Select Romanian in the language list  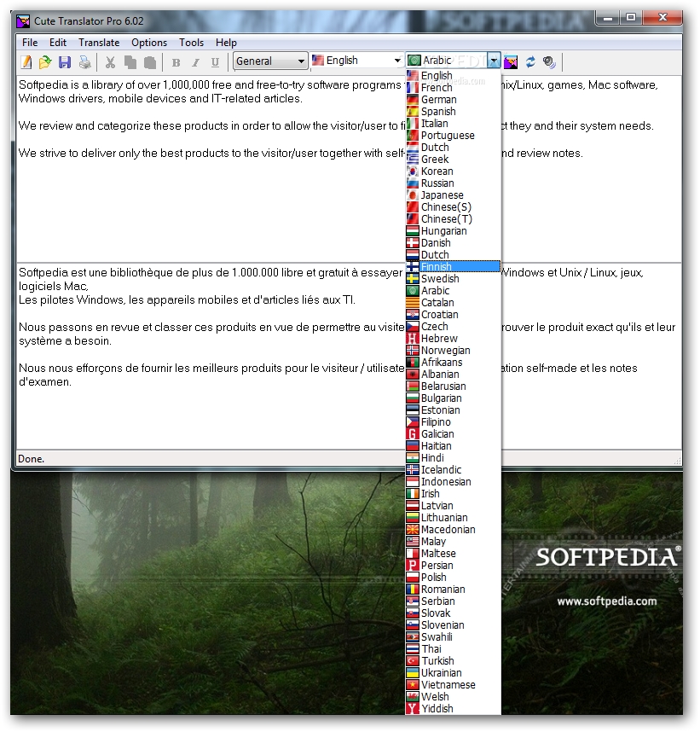453,590
